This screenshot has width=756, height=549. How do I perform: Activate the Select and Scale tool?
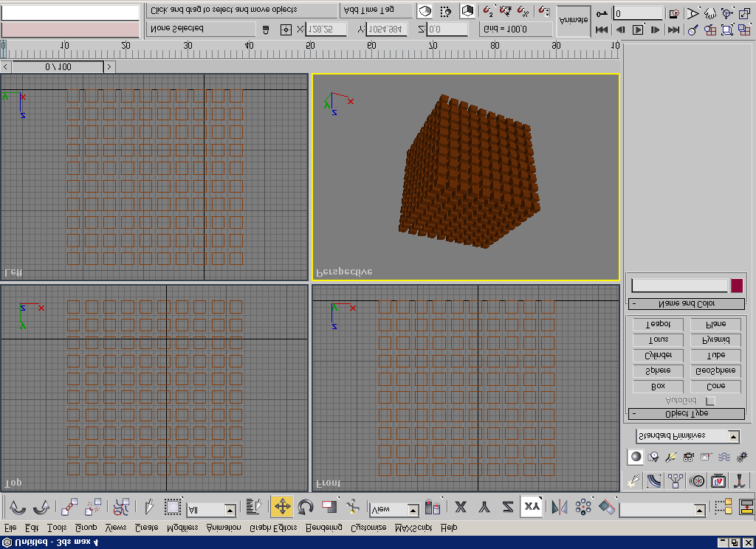(330, 507)
